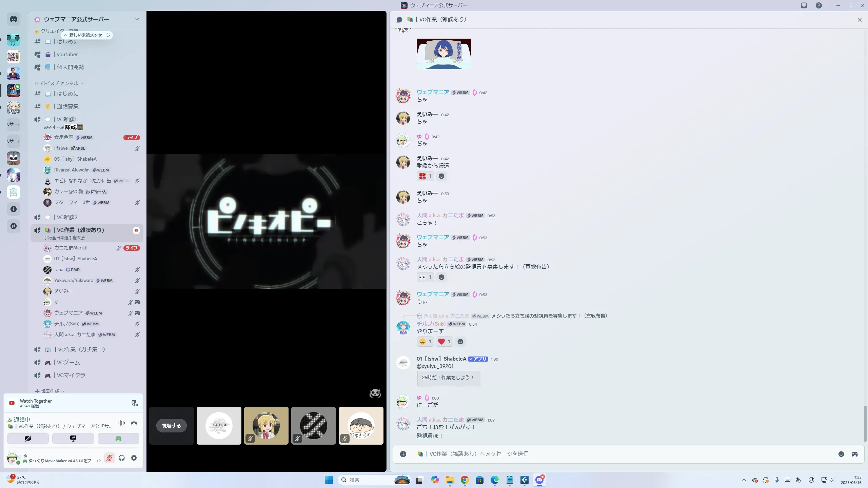Open Discord direct messages home icon
The height and width of the screenshot is (488, 868).
(x=14, y=19)
